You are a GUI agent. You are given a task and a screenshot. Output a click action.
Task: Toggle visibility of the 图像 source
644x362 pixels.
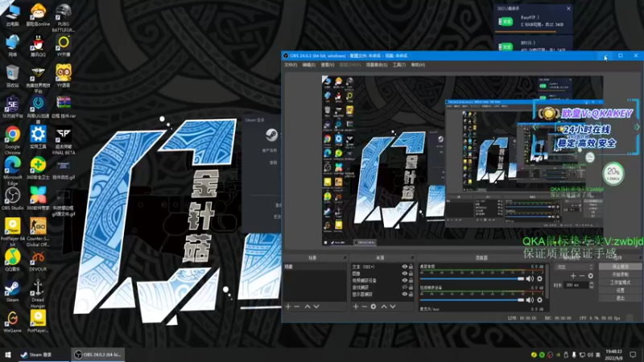pyautogui.click(x=405, y=274)
